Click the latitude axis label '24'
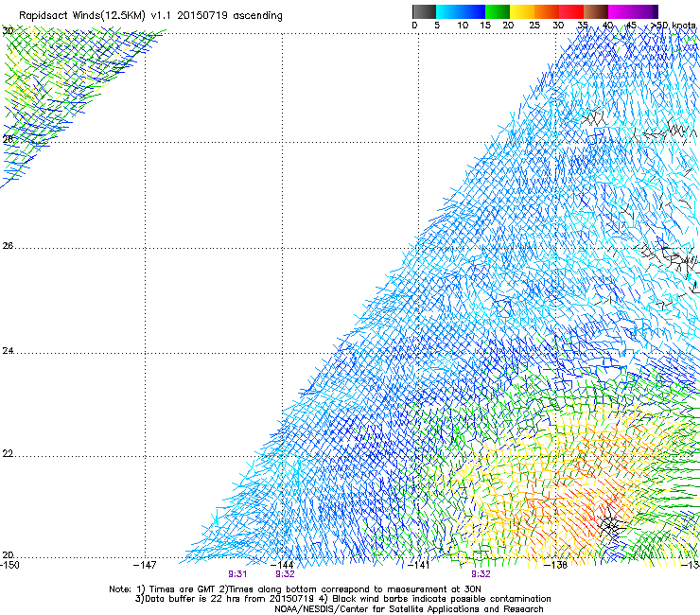The height and width of the screenshot is (615, 700). tap(8, 351)
